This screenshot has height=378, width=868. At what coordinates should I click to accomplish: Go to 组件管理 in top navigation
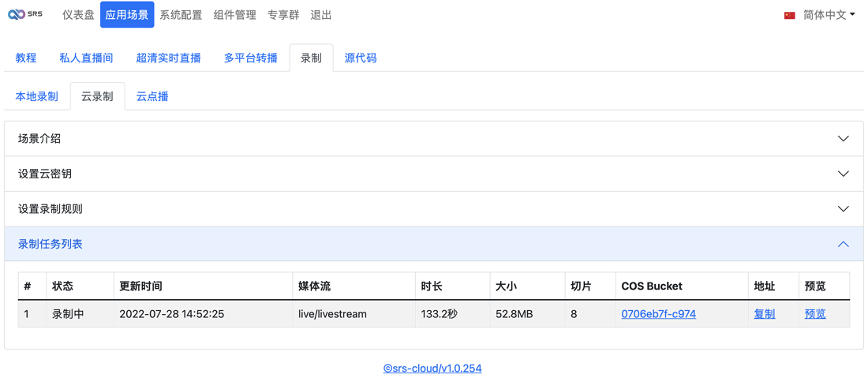tap(234, 15)
